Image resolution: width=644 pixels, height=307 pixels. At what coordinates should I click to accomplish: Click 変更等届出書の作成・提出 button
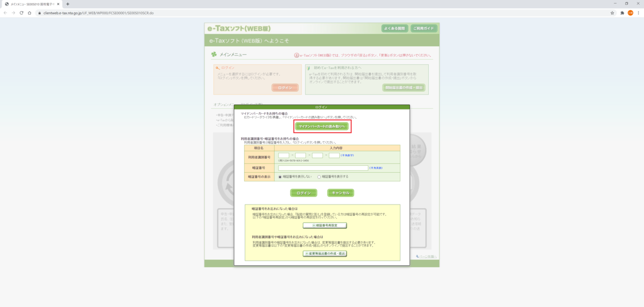(325, 253)
